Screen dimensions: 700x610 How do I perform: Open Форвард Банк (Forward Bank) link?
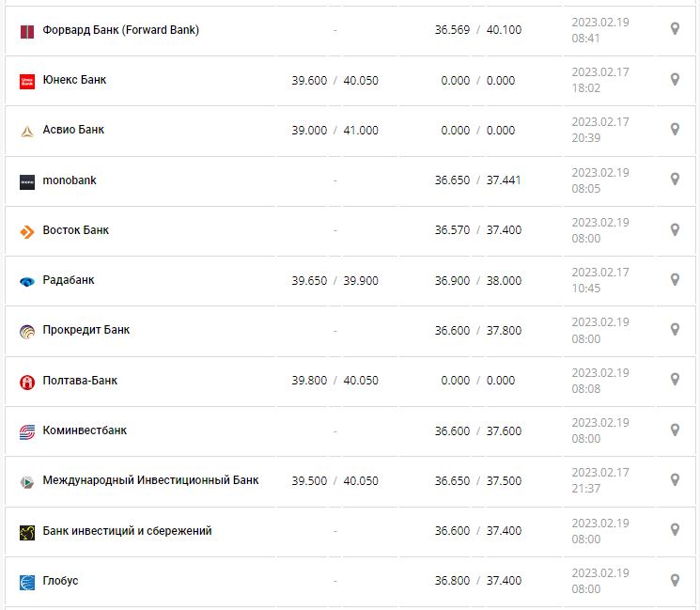click(x=120, y=30)
